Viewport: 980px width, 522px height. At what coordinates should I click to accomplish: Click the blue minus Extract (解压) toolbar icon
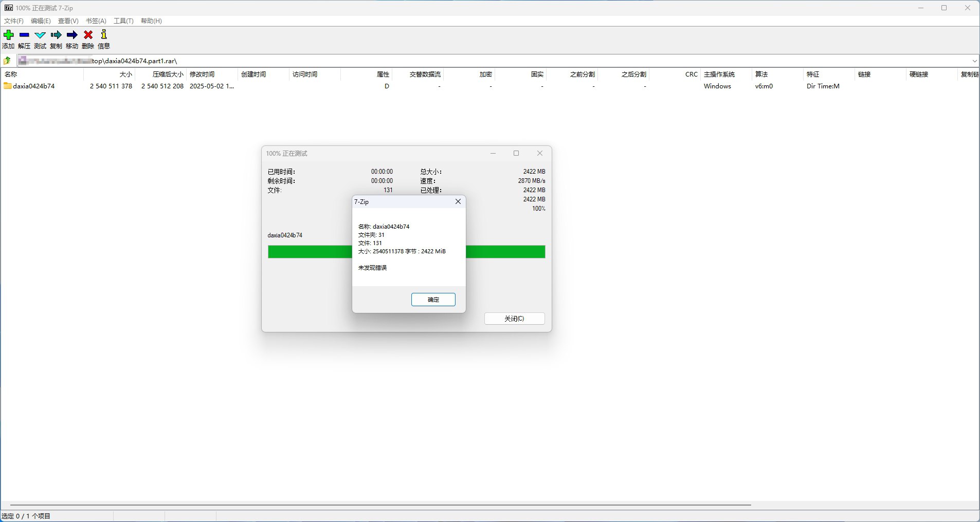tap(24, 35)
